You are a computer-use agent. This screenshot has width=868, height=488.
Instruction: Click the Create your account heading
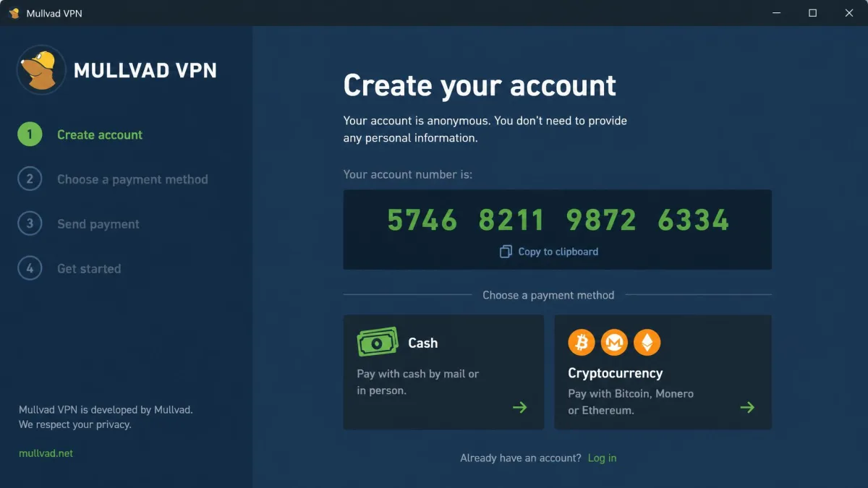[480, 85]
